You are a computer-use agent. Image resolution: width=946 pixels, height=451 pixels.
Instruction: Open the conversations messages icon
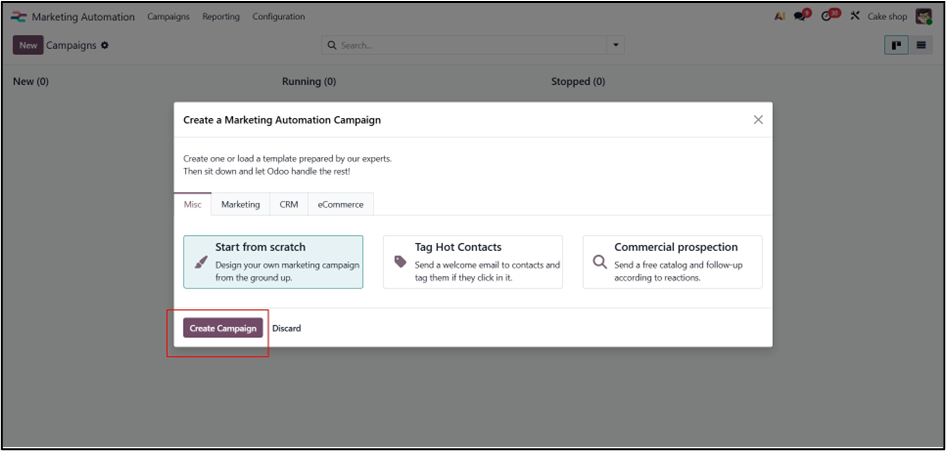[x=801, y=17]
